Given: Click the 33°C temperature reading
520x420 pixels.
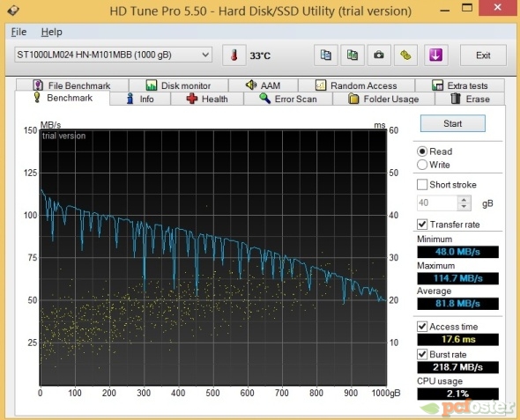Looking at the screenshot, I should click(x=260, y=55).
